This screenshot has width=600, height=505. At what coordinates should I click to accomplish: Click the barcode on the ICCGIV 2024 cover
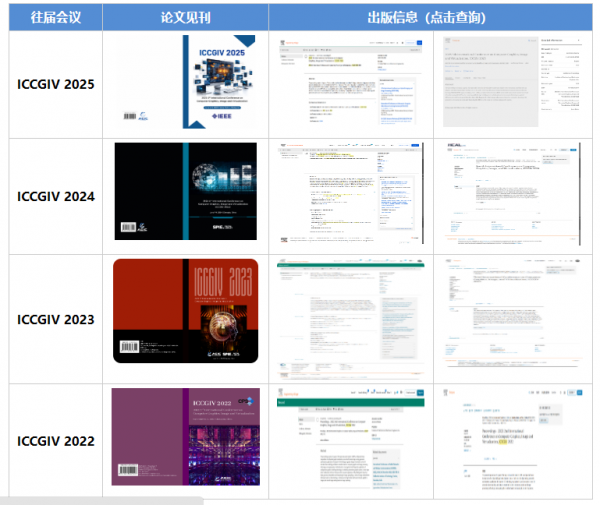point(128,227)
